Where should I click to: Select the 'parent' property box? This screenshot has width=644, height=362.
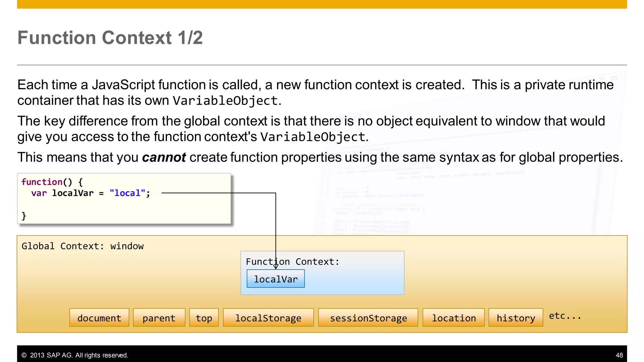(x=159, y=318)
